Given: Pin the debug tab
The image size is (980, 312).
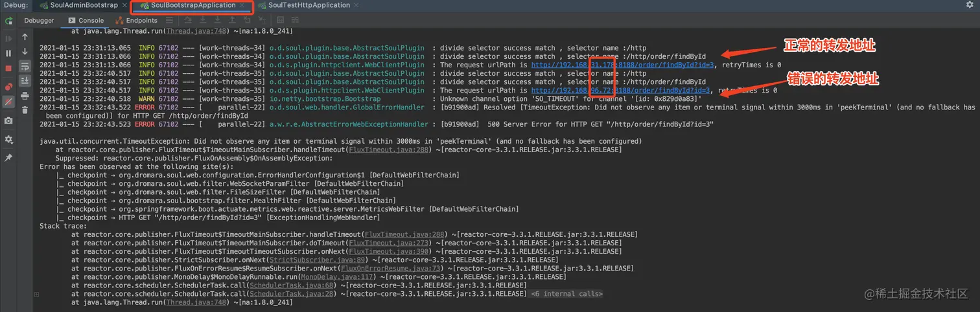Looking at the screenshot, I should coord(8,157).
